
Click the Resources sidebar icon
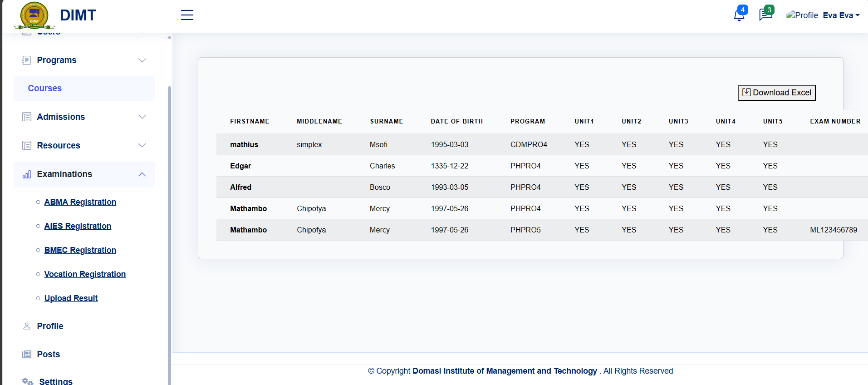pos(27,145)
